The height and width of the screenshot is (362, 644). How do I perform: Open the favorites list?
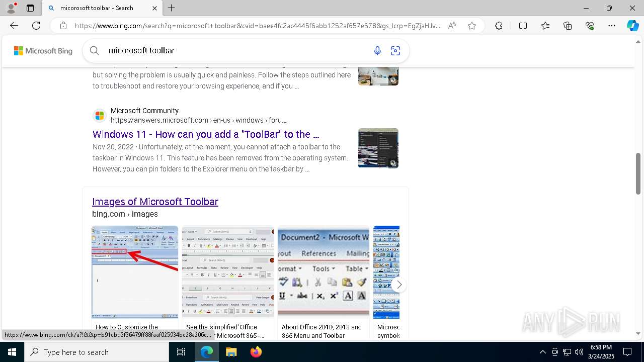click(545, 26)
